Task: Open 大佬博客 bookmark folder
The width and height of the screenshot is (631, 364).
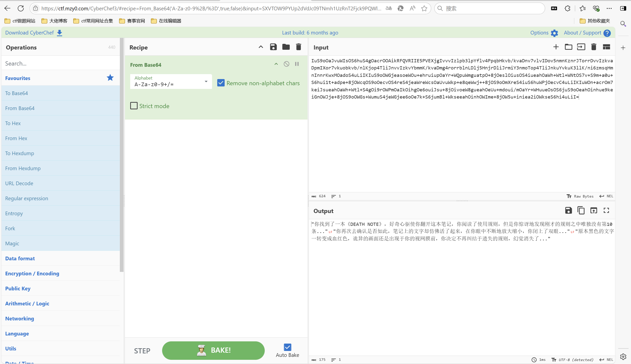Action: [x=54, y=21]
